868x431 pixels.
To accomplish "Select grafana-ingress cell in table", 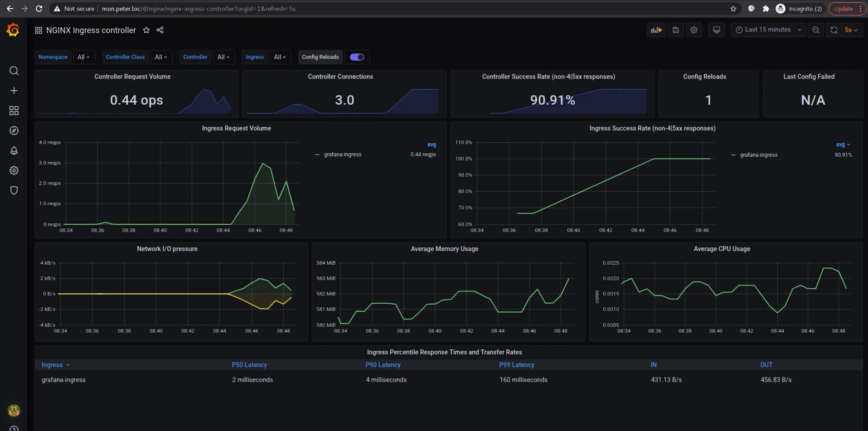I will (x=63, y=380).
